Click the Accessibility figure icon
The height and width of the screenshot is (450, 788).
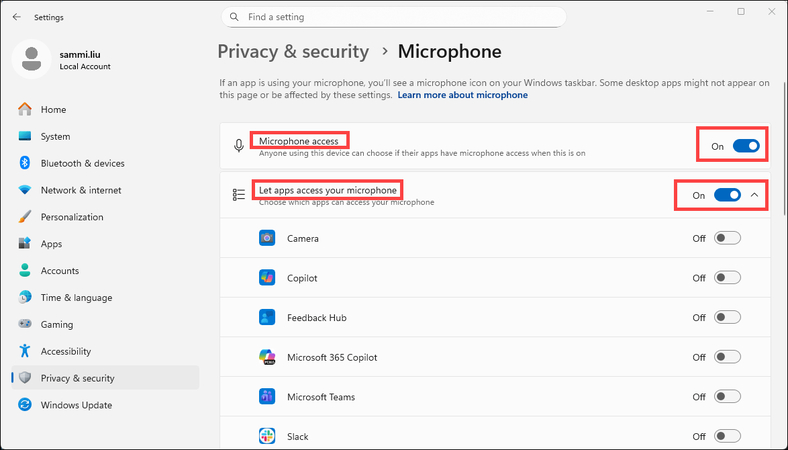pyautogui.click(x=25, y=351)
